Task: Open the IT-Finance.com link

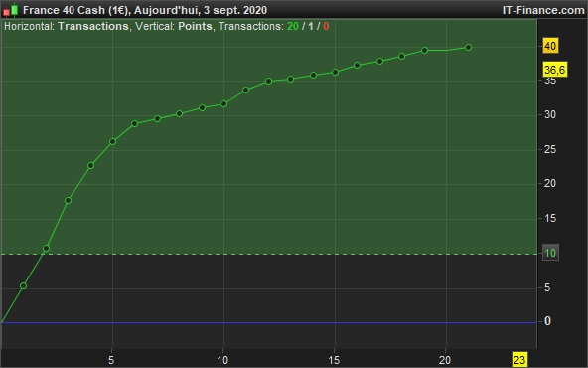Action: [x=543, y=10]
